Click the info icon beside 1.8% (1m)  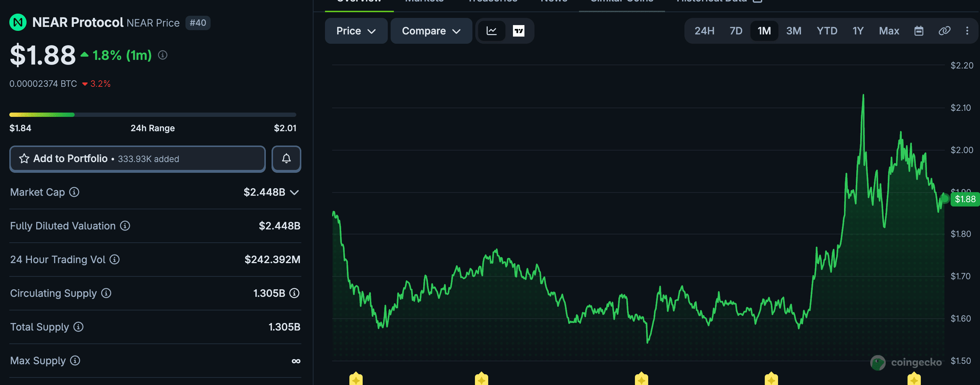pos(163,56)
